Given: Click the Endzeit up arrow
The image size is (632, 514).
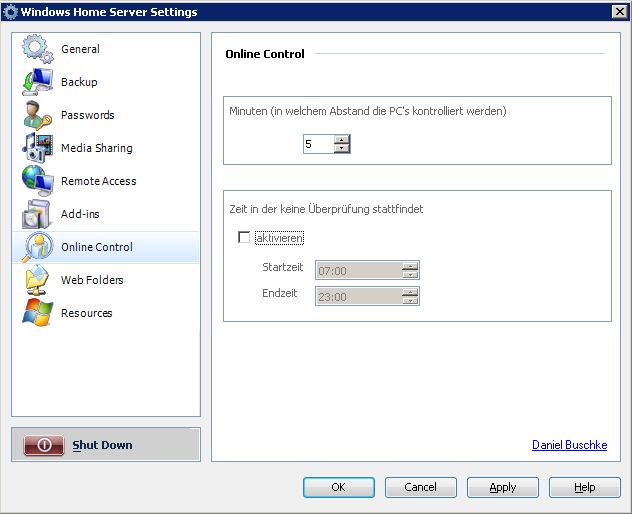Looking at the screenshot, I should [410, 292].
